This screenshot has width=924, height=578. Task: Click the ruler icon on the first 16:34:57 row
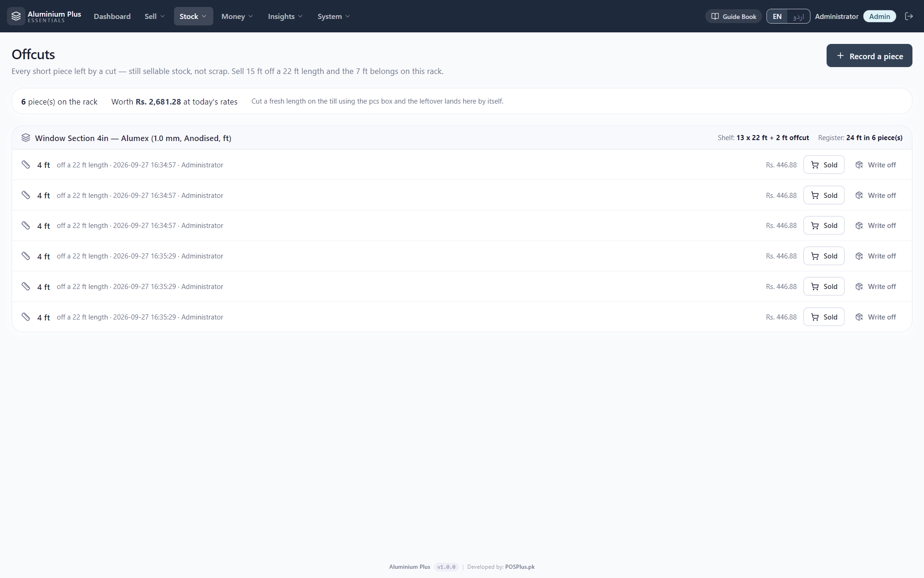[x=26, y=165]
